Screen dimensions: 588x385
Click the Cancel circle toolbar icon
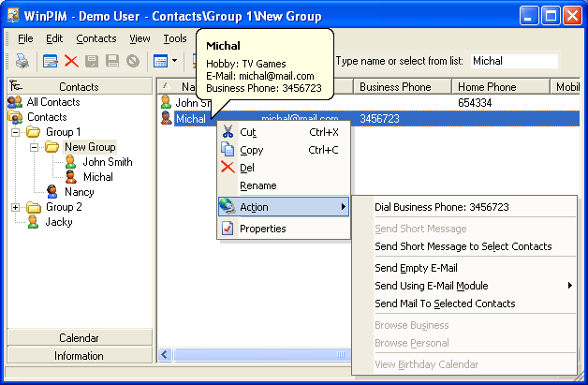pyautogui.click(x=133, y=61)
